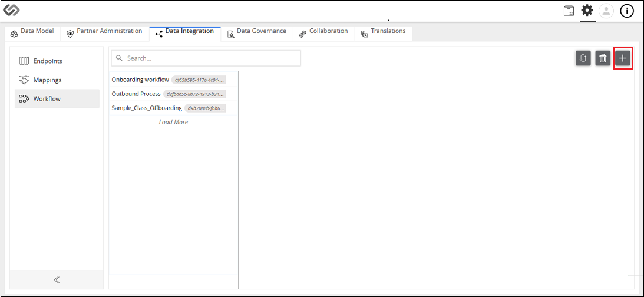Open Mappings in the sidebar
The width and height of the screenshot is (644, 297).
tap(57, 80)
